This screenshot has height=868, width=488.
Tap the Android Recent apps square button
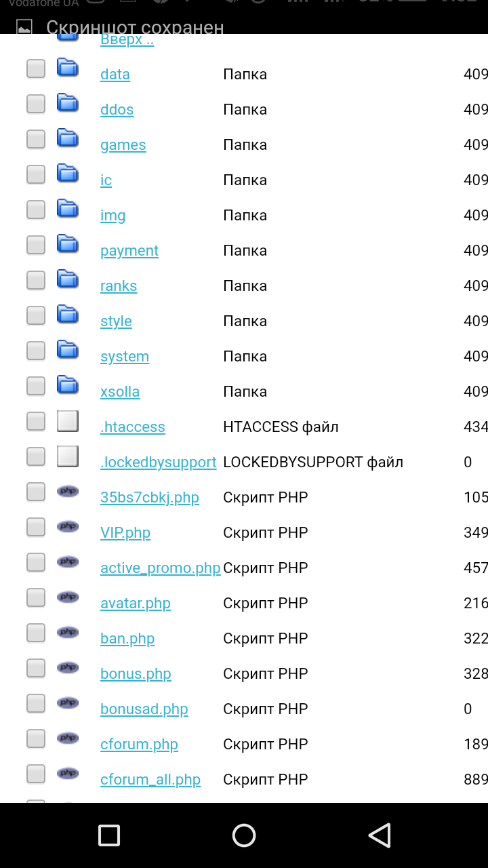point(109,835)
